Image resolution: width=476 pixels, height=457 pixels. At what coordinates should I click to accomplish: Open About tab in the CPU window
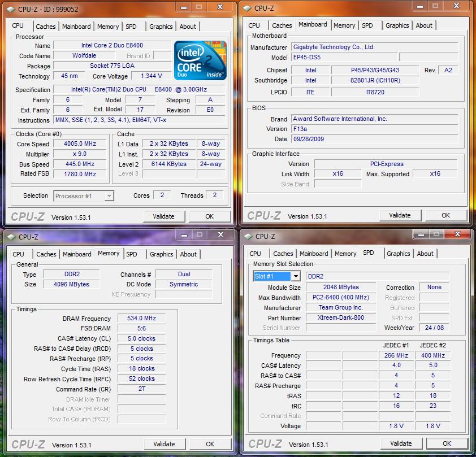[x=188, y=27]
